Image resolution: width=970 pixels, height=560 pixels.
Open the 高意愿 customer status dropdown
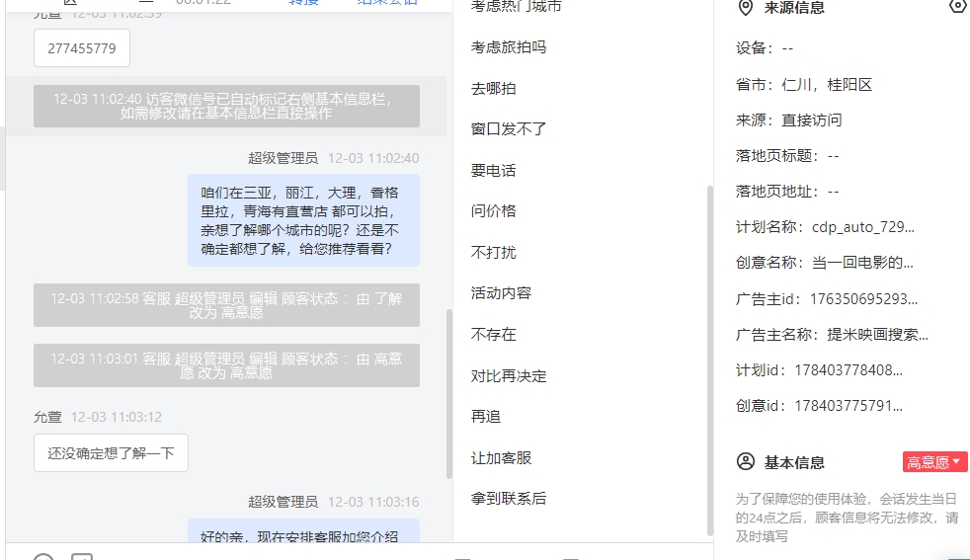click(x=934, y=461)
